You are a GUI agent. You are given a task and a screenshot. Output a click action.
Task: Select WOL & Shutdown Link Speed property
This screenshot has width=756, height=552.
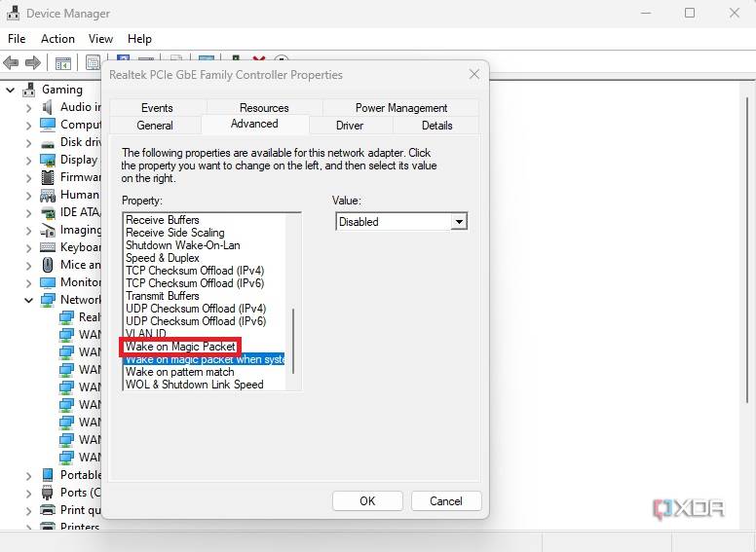click(194, 385)
